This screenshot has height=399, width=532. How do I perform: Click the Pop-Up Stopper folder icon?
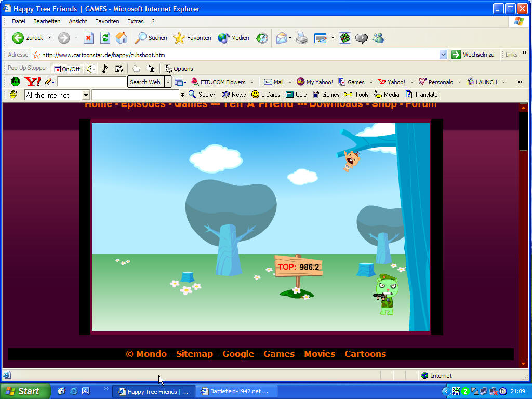coord(137,69)
